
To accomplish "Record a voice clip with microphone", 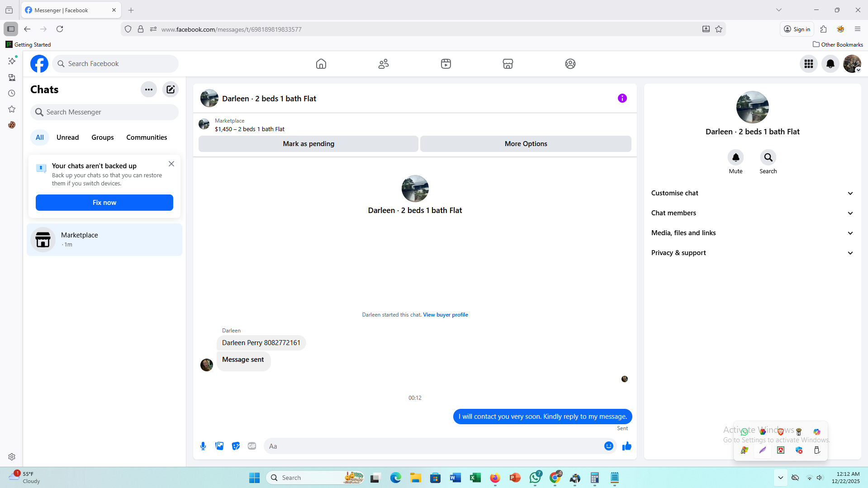I will point(203,446).
